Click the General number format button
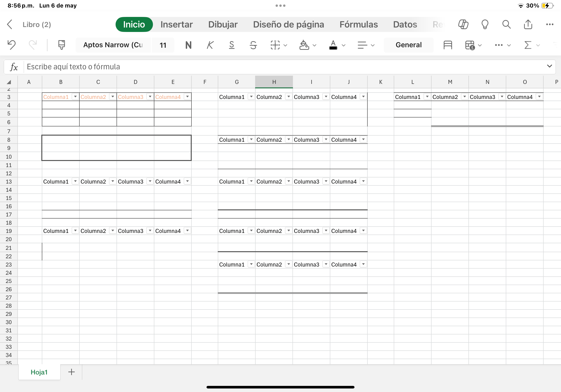Screen dimensions: 561x392 tap(409, 45)
